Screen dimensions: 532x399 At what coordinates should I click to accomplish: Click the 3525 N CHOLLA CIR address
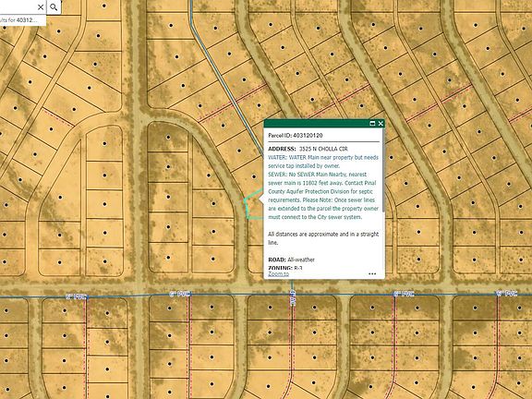tap(323, 149)
